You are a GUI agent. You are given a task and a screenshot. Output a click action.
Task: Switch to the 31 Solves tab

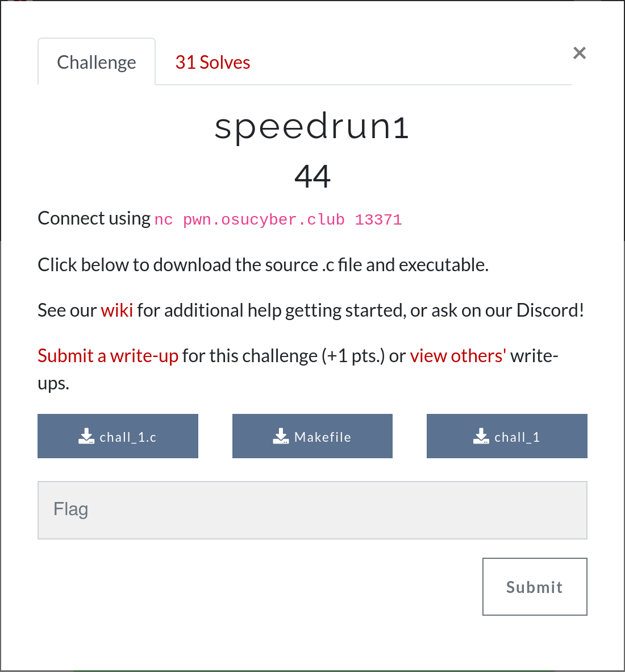click(213, 63)
